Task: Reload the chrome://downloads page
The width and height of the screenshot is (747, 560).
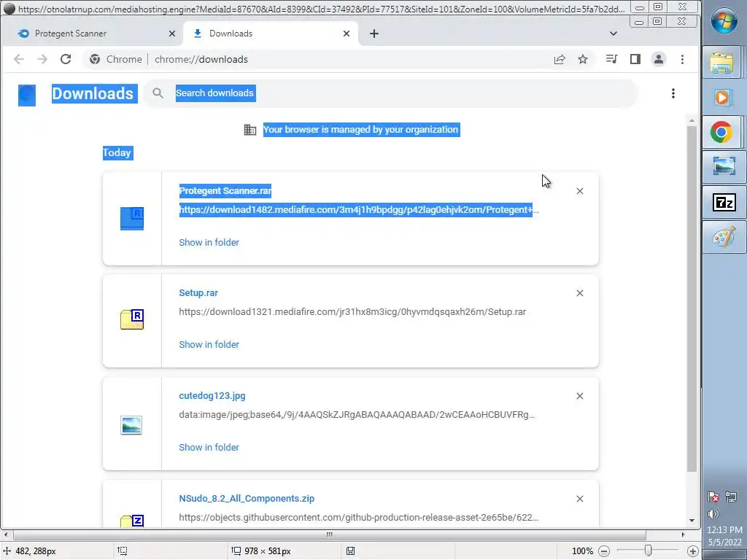Action: 66,59
